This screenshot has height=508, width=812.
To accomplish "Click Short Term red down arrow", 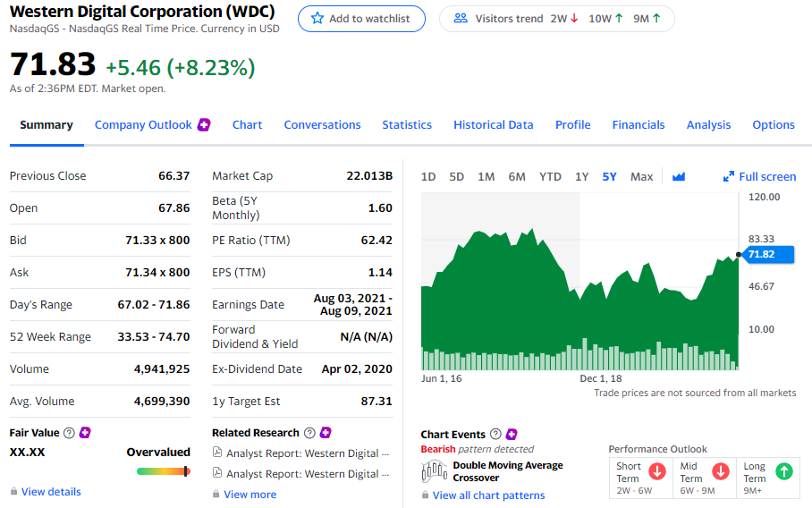I will point(657,471).
